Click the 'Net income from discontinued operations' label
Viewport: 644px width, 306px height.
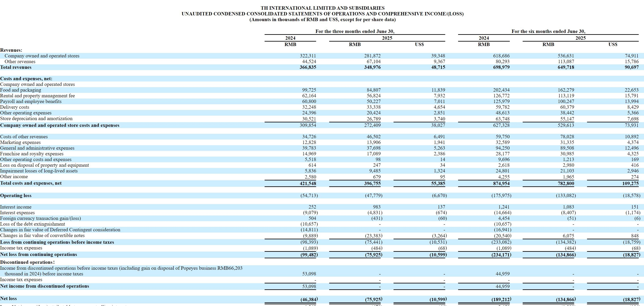tap(45, 286)
